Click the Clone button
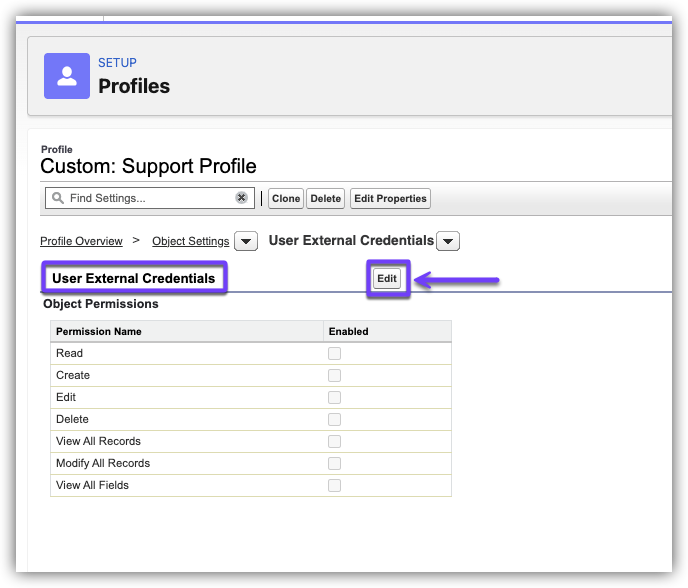The width and height of the screenshot is (688, 588). coord(286,198)
